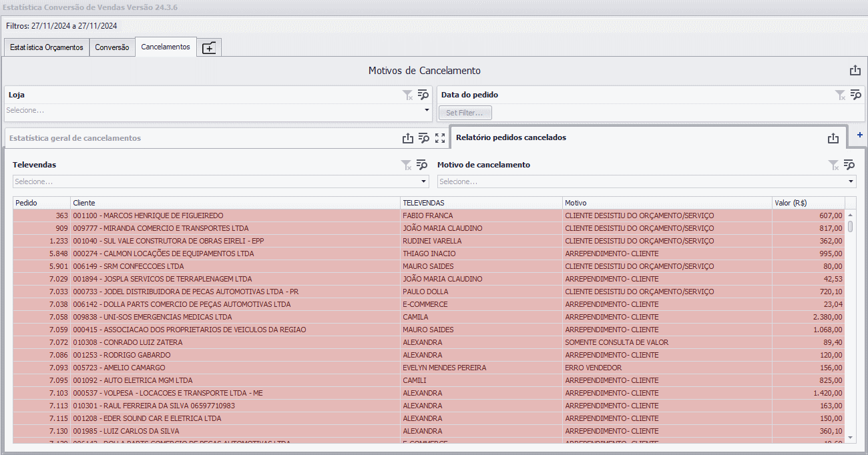Select the row for pedido 7.093
The height and width of the screenshot is (455, 868).
429,368
